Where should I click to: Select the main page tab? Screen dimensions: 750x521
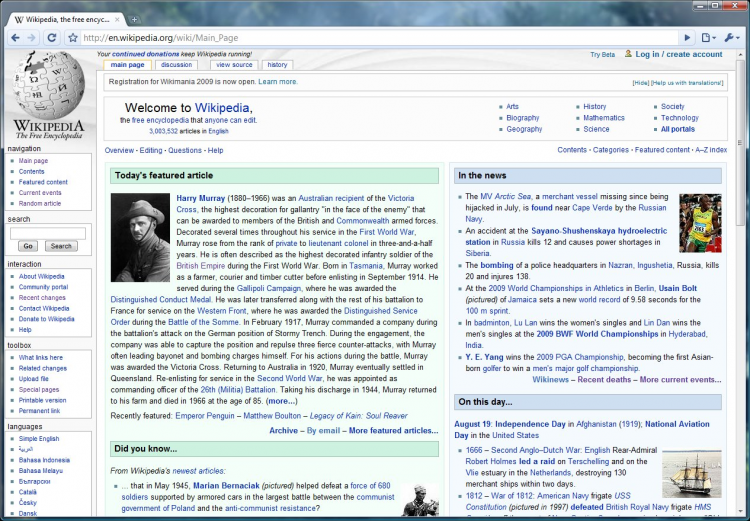coord(127,65)
